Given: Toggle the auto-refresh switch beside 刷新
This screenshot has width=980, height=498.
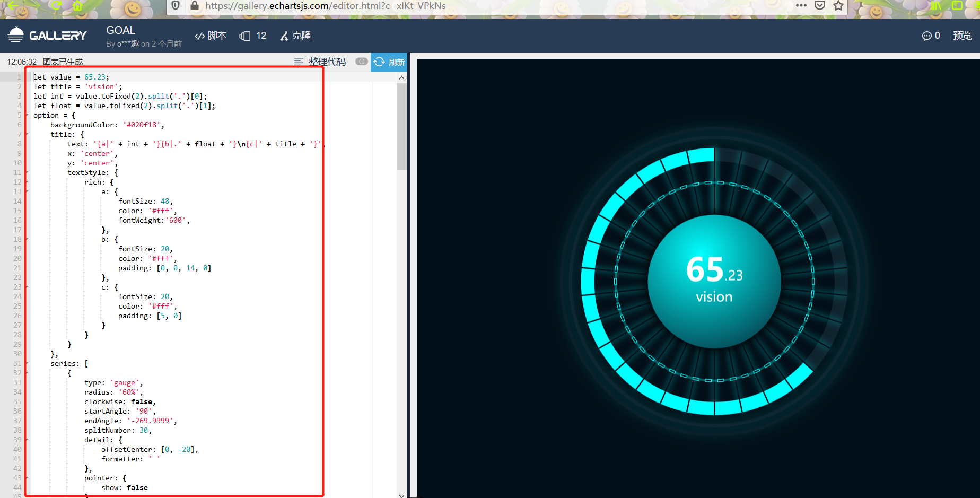Looking at the screenshot, I should (x=362, y=62).
